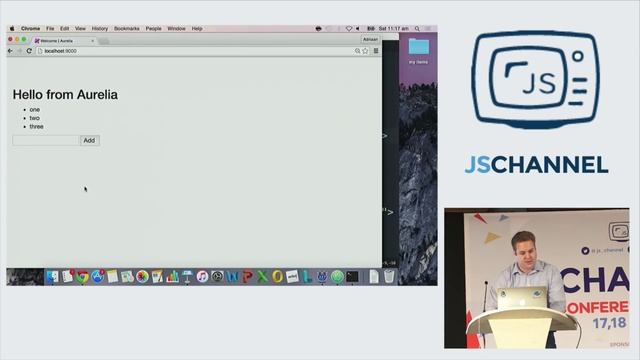Open the green round app in Dock
640x360 pixels.
tap(337, 277)
